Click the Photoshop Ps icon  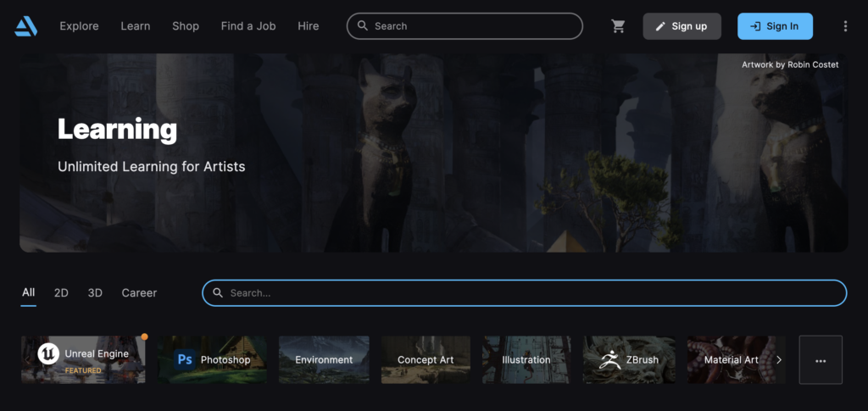tap(185, 359)
